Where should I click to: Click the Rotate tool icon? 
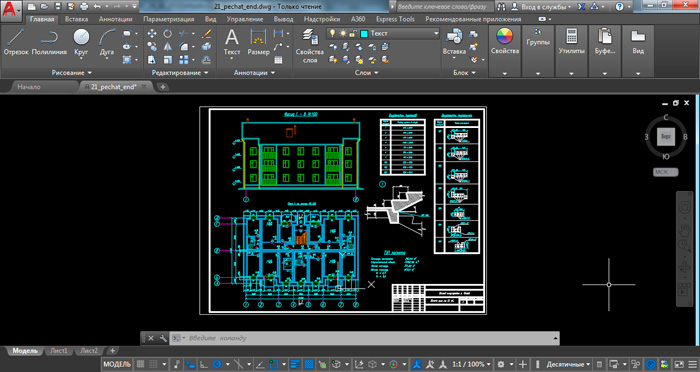167,33
